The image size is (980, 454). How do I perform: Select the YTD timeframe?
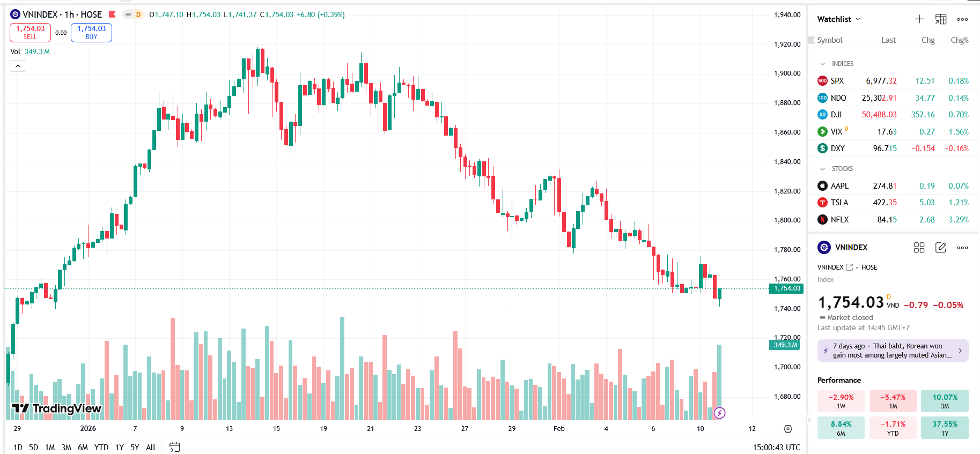[x=101, y=447]
